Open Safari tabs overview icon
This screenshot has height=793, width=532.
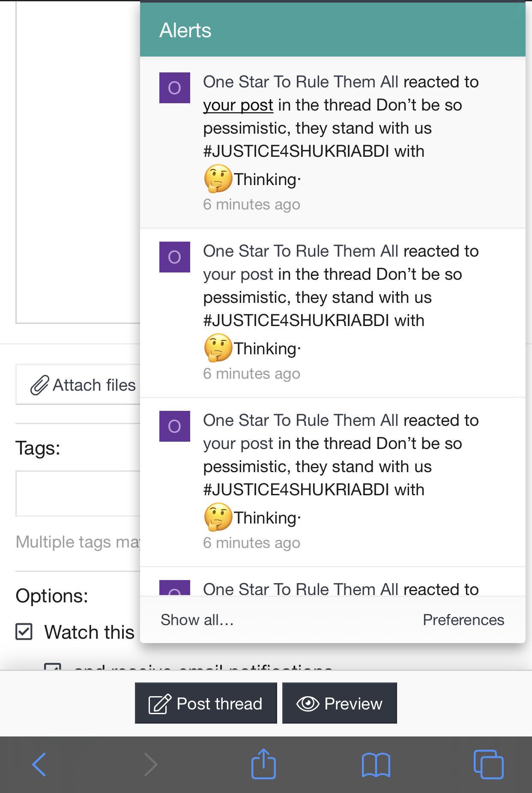[488, 764]
